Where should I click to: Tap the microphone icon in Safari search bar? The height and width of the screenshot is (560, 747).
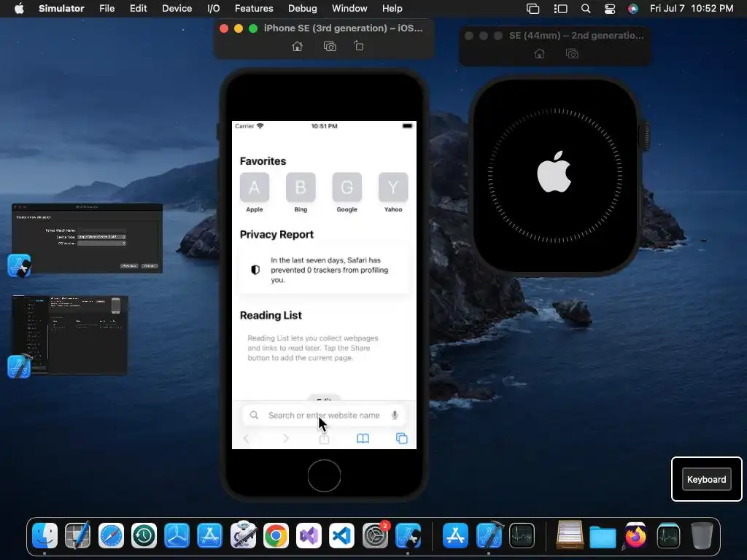[395, 415]
